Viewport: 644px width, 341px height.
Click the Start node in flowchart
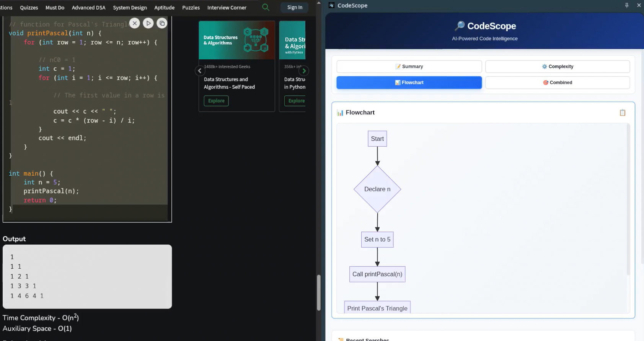[x=377, y=139]
